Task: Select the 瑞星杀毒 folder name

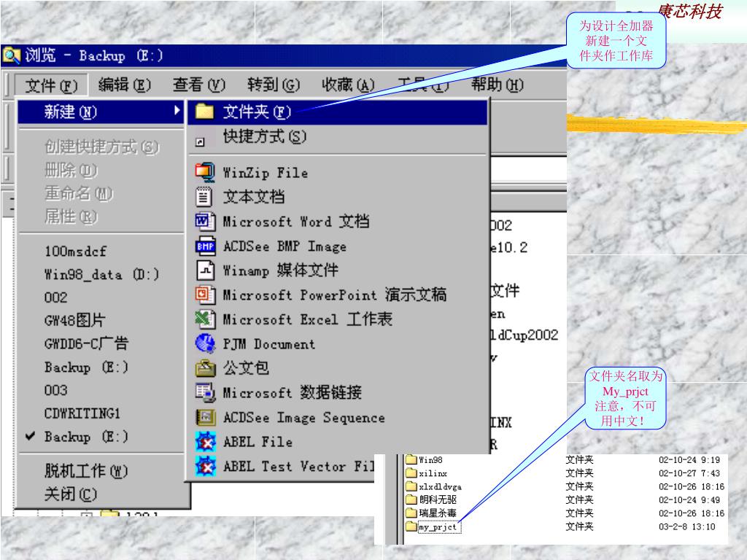Action: (438, 513)
